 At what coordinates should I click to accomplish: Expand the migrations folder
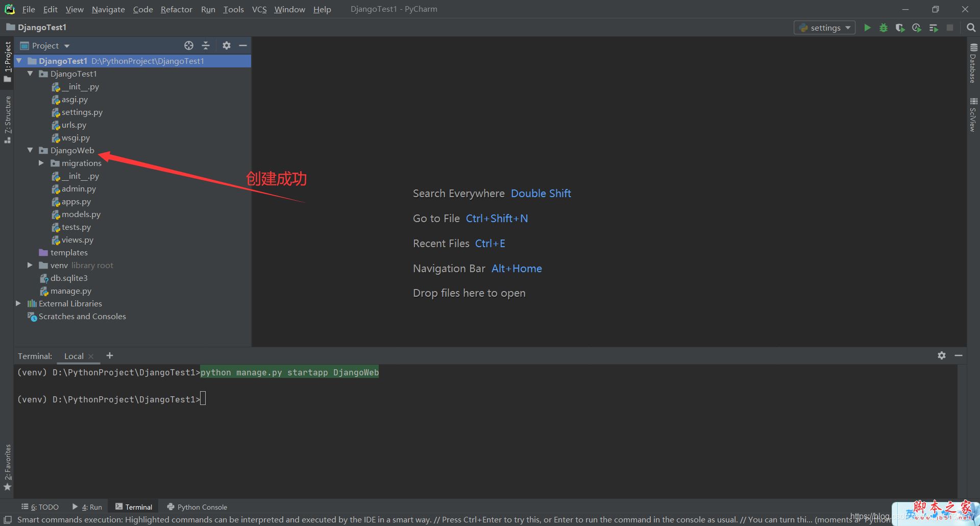click(41, 163)
